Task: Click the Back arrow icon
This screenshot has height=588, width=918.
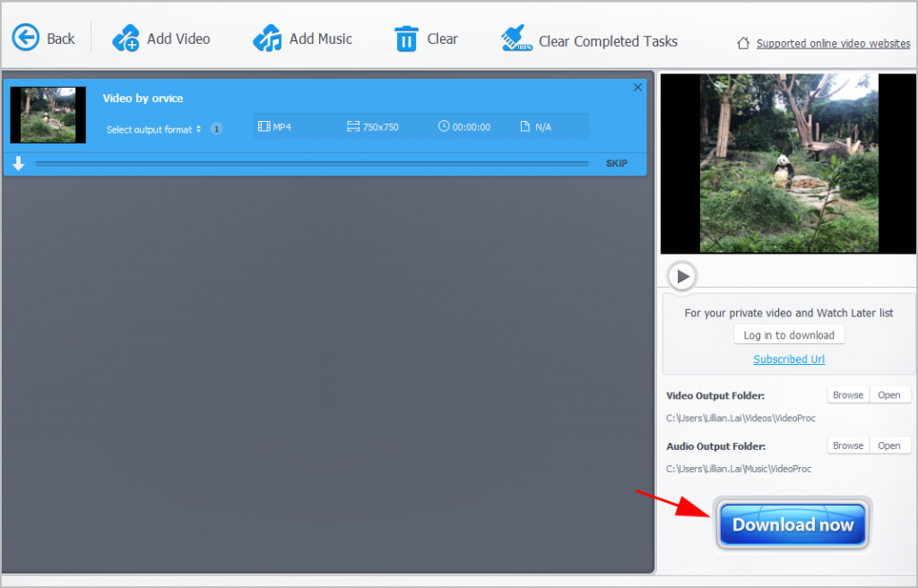Action: click(x=27, y=39)
